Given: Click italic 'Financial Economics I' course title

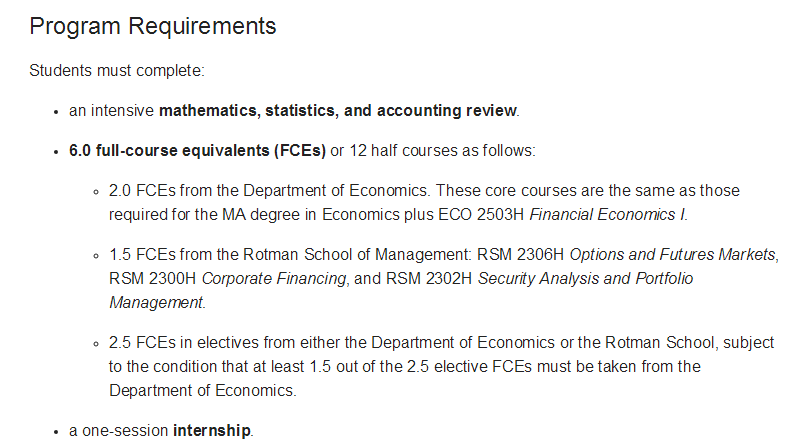Looking at the screenshot, I should (607, 214).
